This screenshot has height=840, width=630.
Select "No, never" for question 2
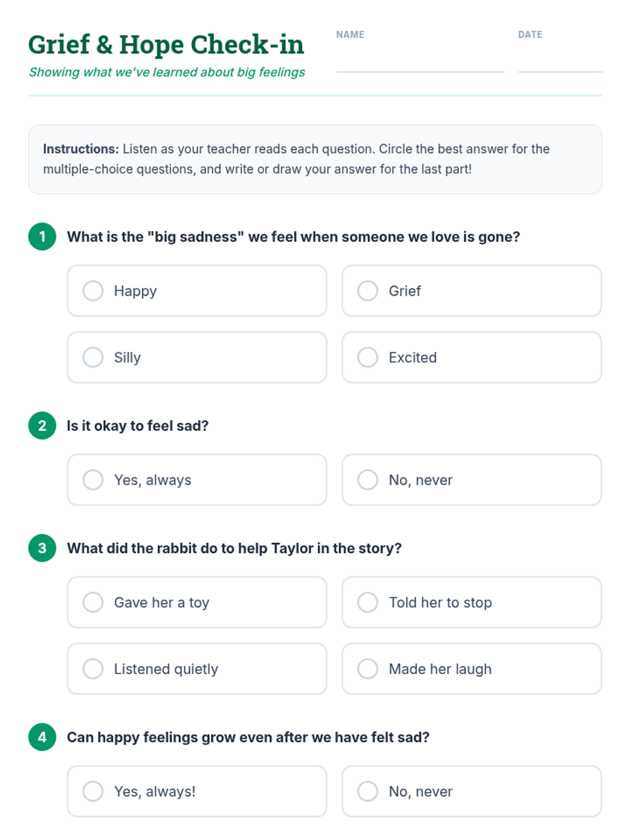click(x=368, y=480)
